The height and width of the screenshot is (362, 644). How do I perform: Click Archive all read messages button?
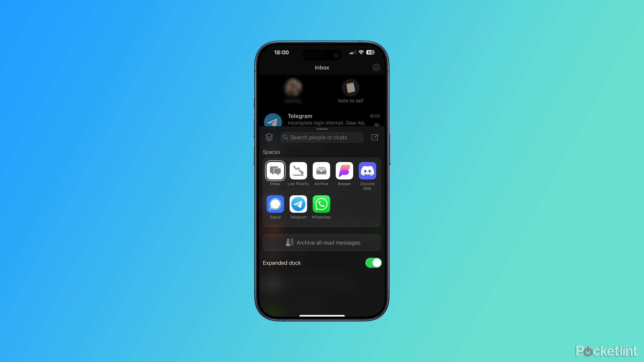point(321,242)
